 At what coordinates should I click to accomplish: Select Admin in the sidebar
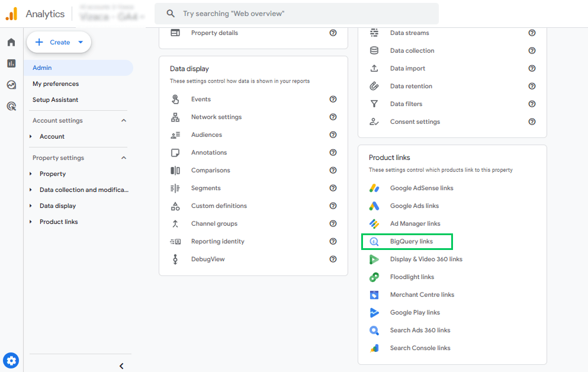pos(79,68)
